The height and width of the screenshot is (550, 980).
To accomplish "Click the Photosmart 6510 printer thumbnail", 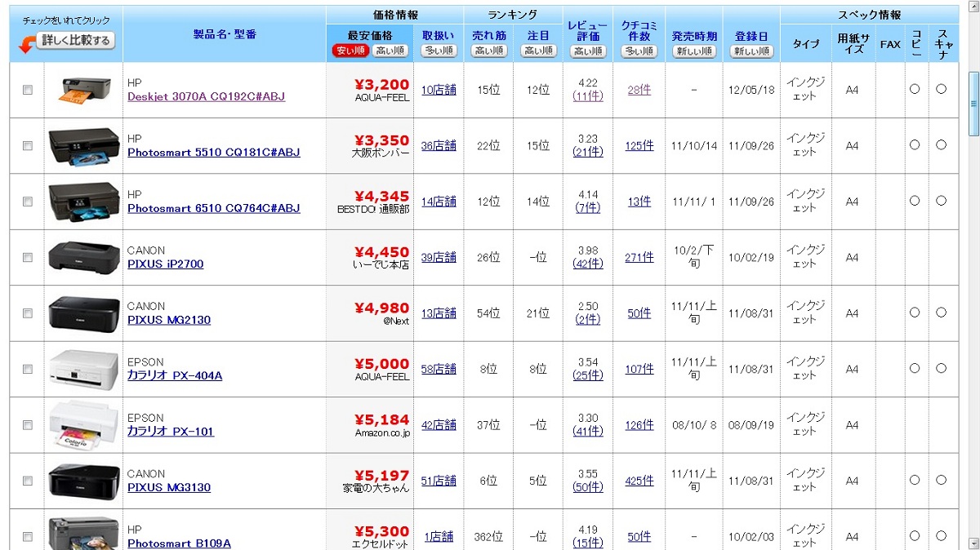I will [84, 201].
